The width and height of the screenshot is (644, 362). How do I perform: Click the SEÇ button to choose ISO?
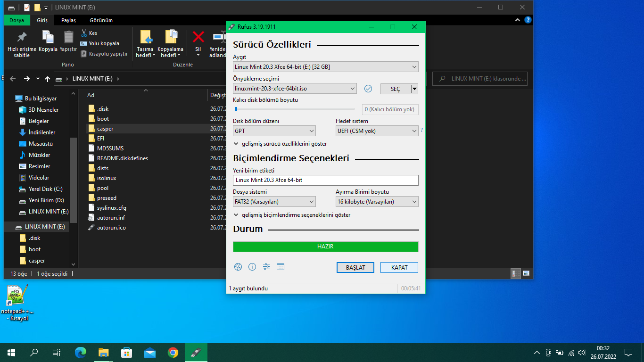click(x=396, y=89)
